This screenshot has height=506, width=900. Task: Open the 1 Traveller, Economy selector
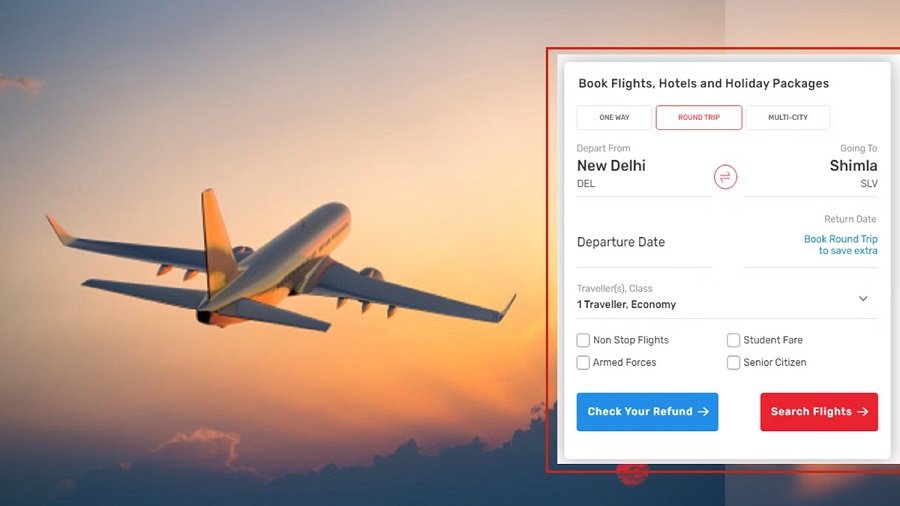[727, 297]
